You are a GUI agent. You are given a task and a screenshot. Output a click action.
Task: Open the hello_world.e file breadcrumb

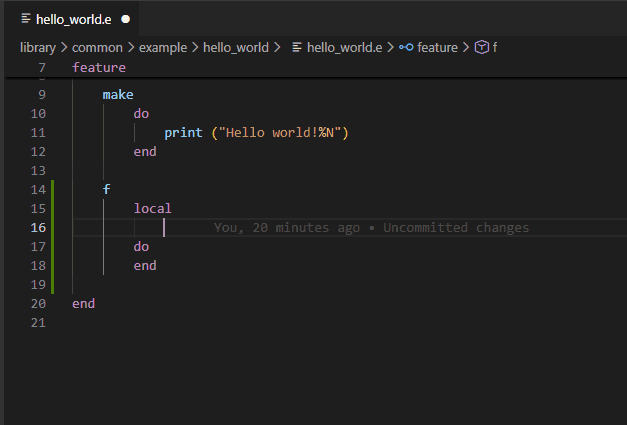pos(344,48)
